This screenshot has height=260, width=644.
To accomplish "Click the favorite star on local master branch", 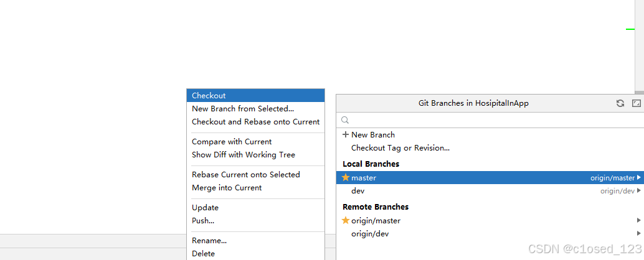I will (346, 177).
